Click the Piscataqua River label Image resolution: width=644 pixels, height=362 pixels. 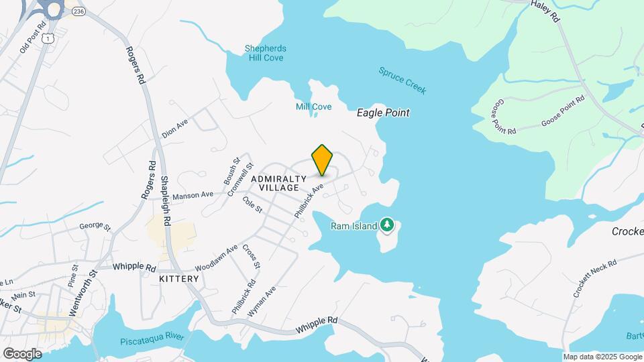coord(152,339)
